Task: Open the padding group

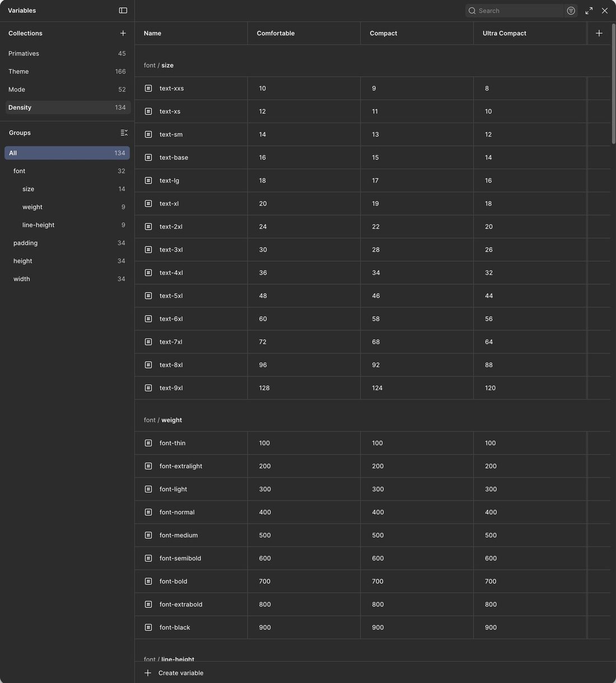Action: (x=67, y=243)
